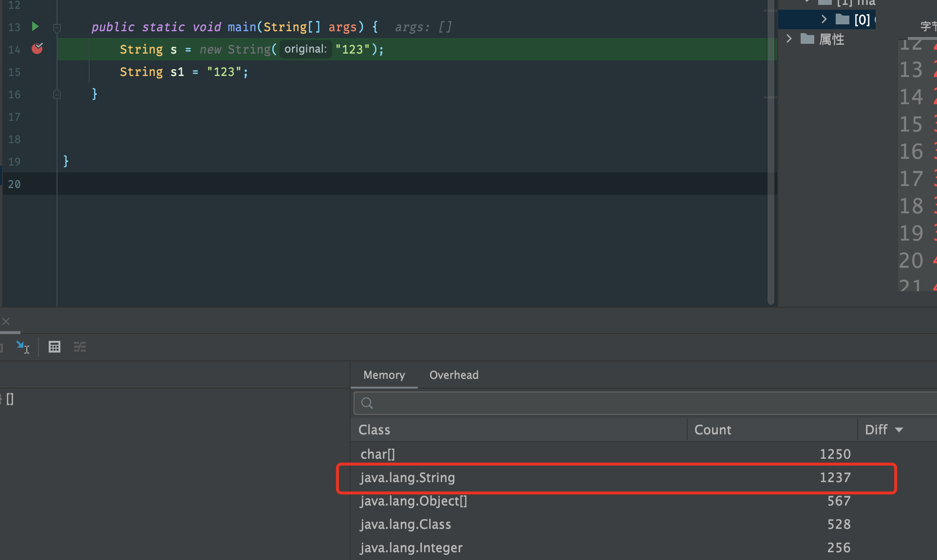Screen dimensions: 937x560
Task: Select the java.lang.Class row
Action: point(644,524)
